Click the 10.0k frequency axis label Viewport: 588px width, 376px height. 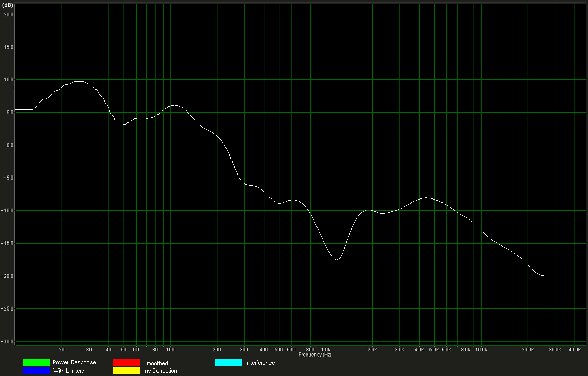[481, 350]
